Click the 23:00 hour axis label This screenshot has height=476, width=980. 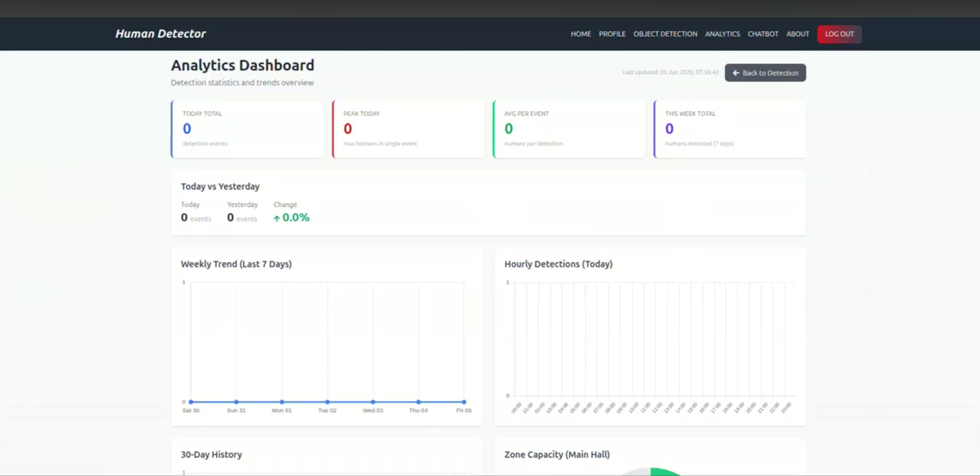(786, 407)
